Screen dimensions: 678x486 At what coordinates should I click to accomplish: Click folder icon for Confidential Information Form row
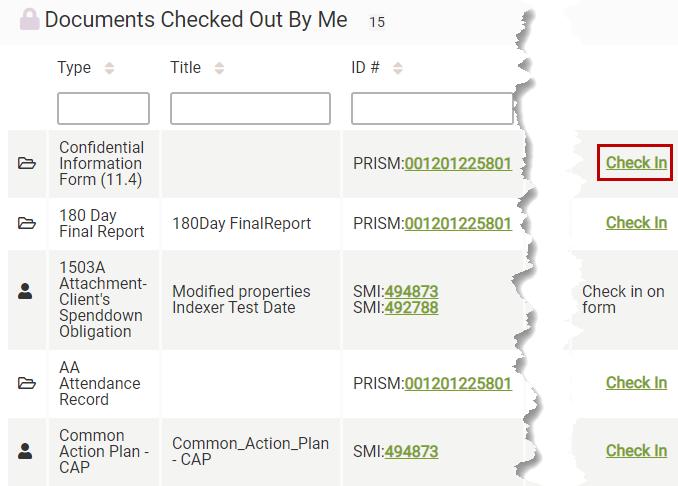click(27, 163)
